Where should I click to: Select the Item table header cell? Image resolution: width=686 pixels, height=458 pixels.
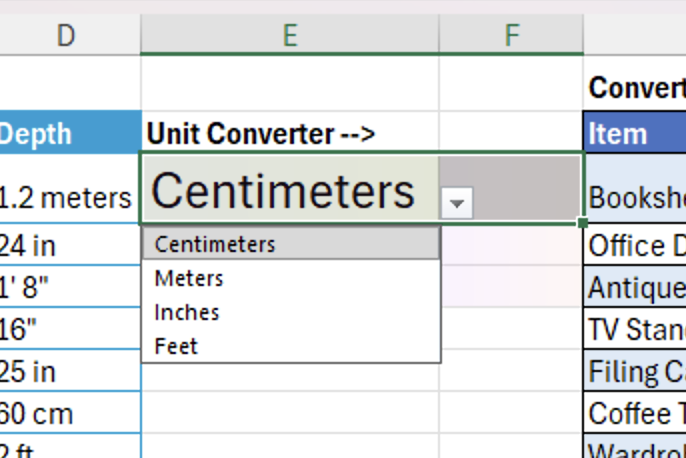click(635, 133)
